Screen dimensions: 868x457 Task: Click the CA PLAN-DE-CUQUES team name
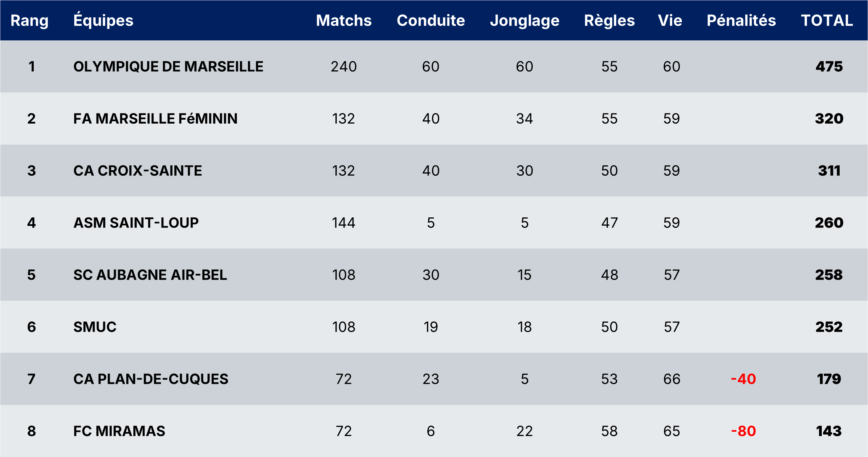[x=151, y=379]
